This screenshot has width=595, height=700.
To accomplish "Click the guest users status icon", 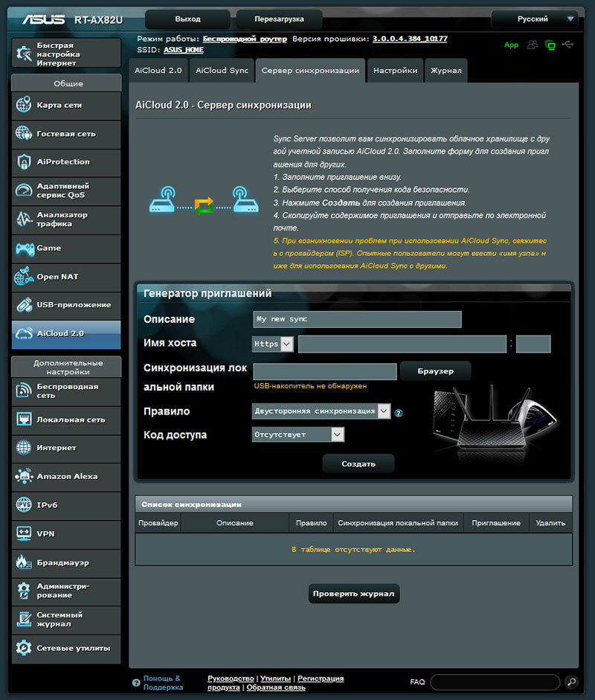I will (x=532, y=45).
